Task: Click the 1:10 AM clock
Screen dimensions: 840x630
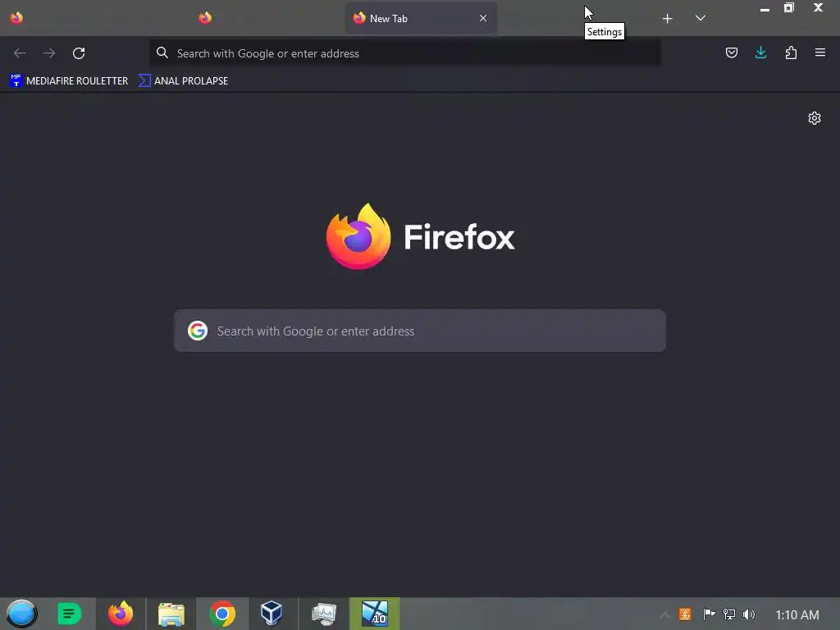Action: click(x=797, y=614)
